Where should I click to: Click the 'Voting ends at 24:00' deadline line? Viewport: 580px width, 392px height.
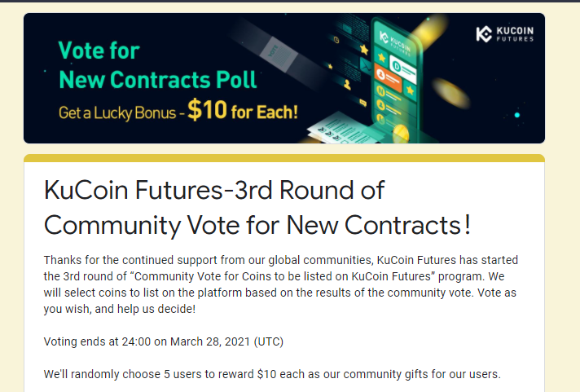pyautogui.click(x=164, y=341)
